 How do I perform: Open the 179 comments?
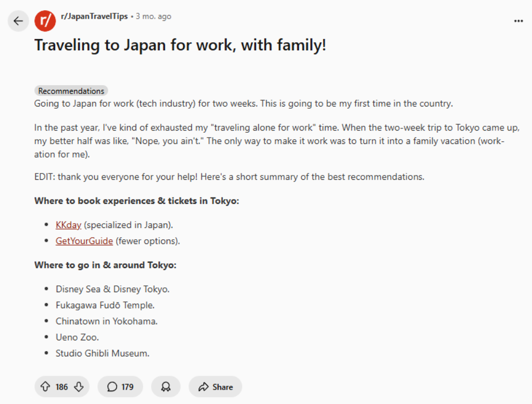[121, 387]
